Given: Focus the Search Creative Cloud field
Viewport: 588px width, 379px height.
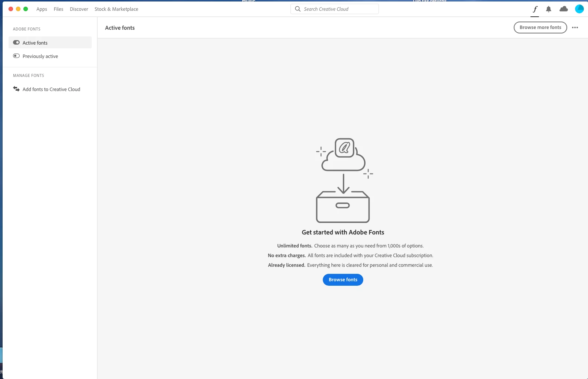Looking at the screenshot, I should pos(335,9).
